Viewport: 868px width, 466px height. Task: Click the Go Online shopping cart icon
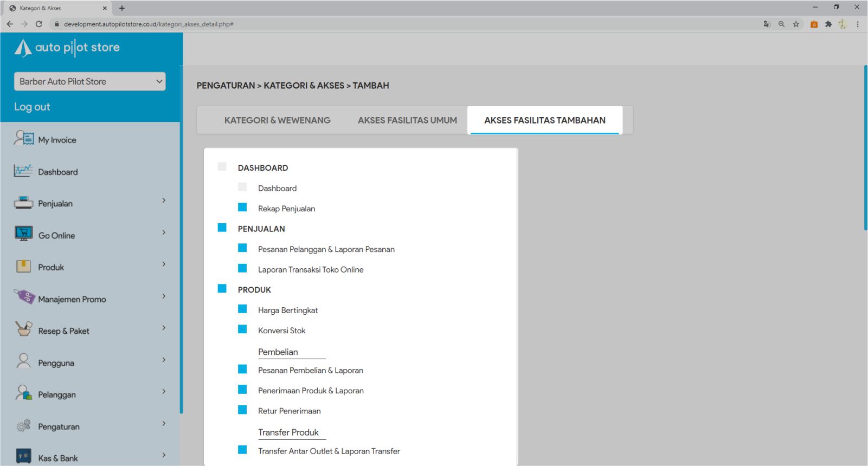pos(23,234)
